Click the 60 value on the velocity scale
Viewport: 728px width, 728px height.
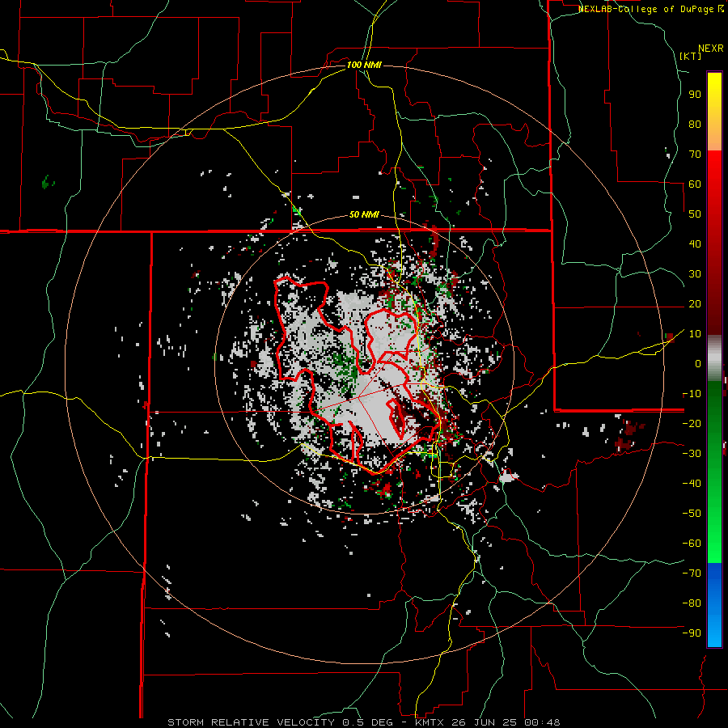695,184
